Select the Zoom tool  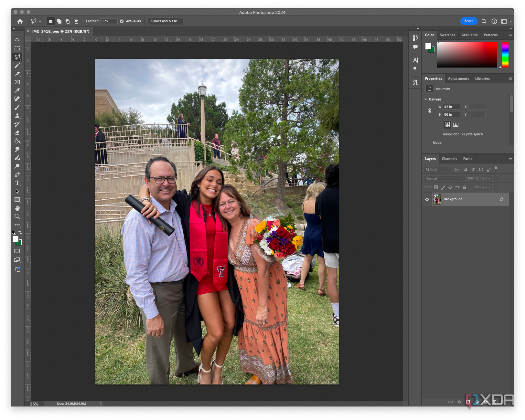(17, 216)
